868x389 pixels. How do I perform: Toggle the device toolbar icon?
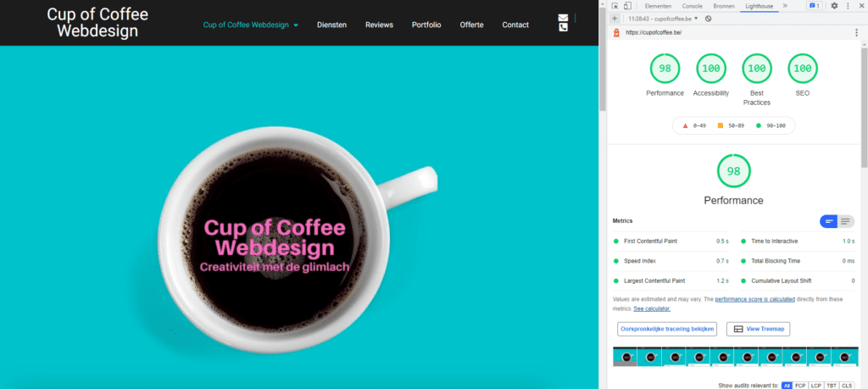point(628,6)
